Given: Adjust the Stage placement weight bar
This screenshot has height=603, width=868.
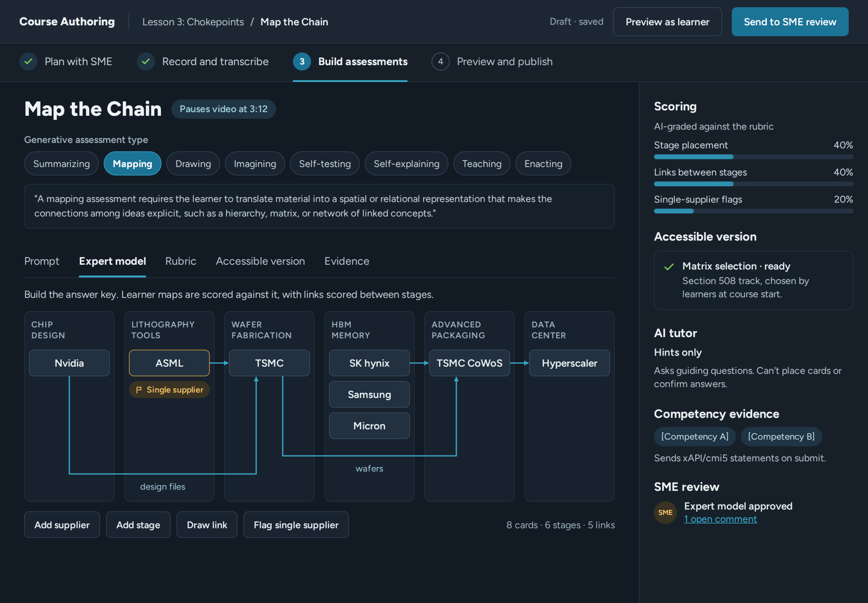Looking at the screenshot, I should (x=753, y=157).
